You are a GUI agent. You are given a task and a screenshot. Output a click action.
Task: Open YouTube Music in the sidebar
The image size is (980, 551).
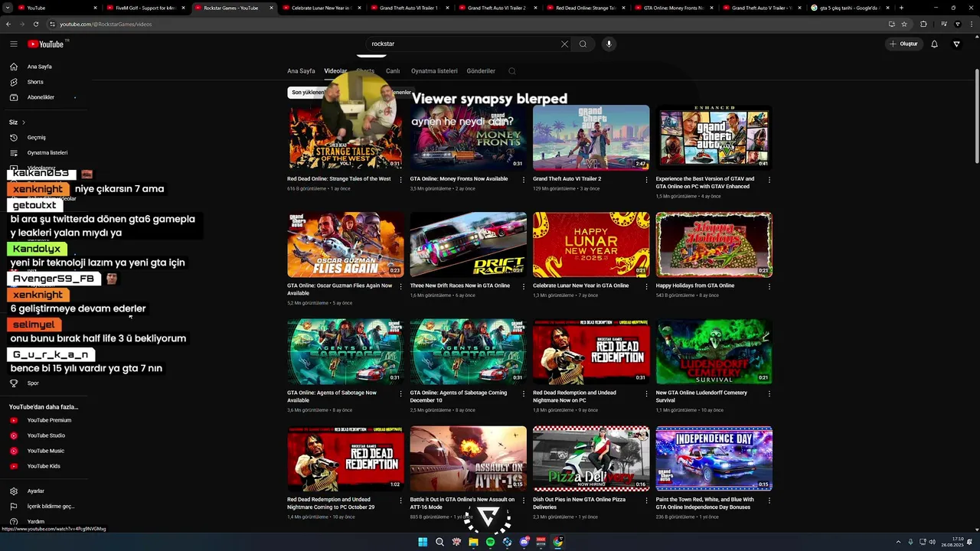click(46, 451)
